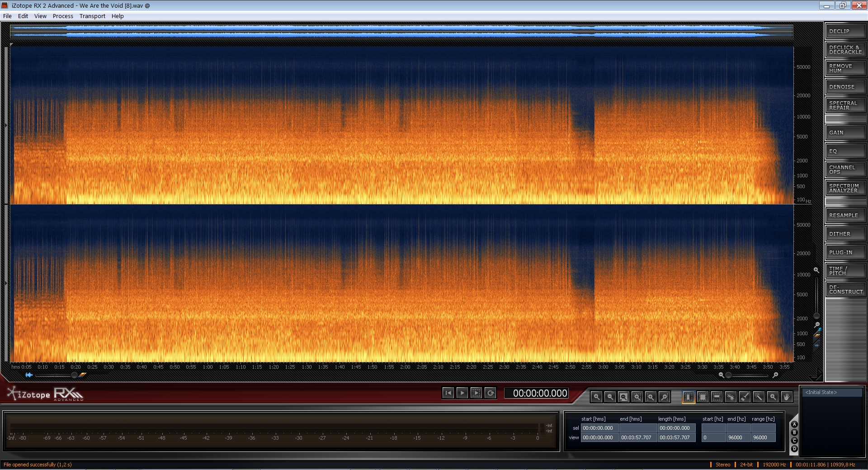This screenshot has width=868, height=470.
Task: Open the View menu
Action: [x=40, y=16]
